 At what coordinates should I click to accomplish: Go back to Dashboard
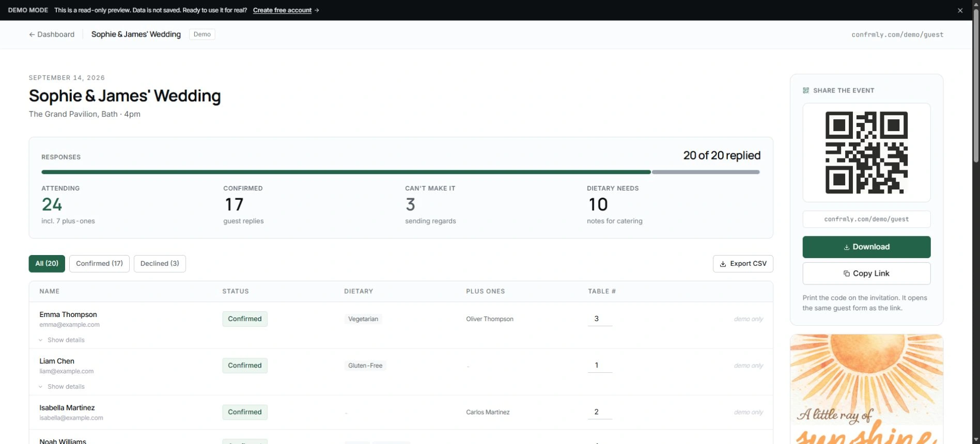coord(52,35)
